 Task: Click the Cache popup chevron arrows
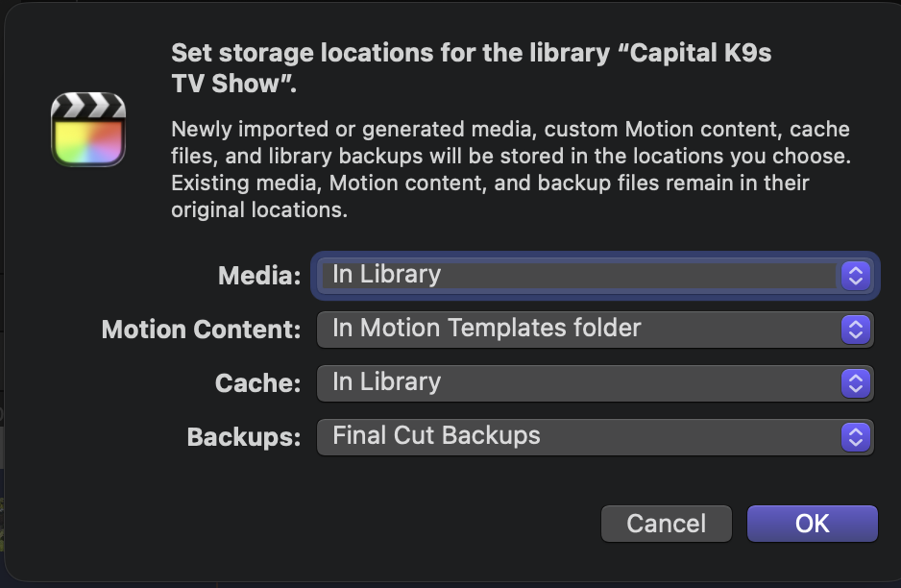[855, 383]
